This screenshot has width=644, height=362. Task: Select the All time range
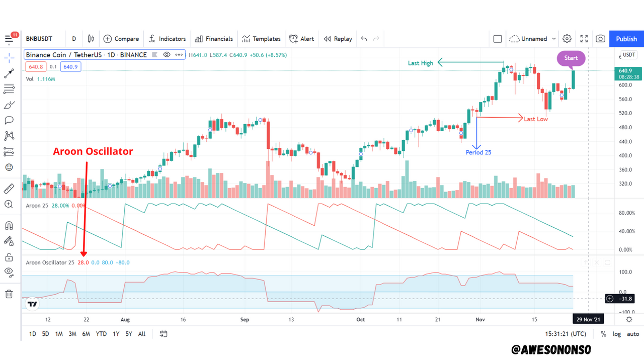point(142,334)
